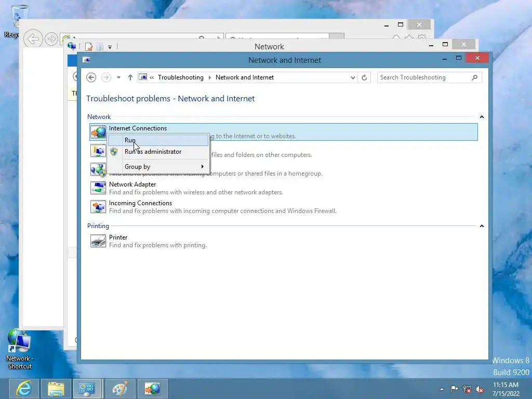Launch Internet Explorer from the taskbar
Image resolution: width=532 pixels, height=399 pixels.
point(24,389)
